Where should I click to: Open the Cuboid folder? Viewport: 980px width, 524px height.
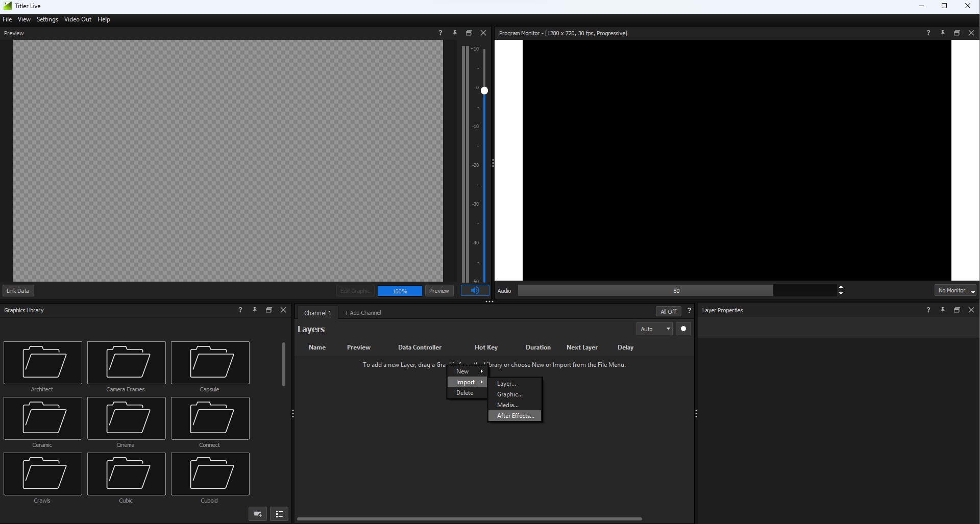click(x=210, y=474)
